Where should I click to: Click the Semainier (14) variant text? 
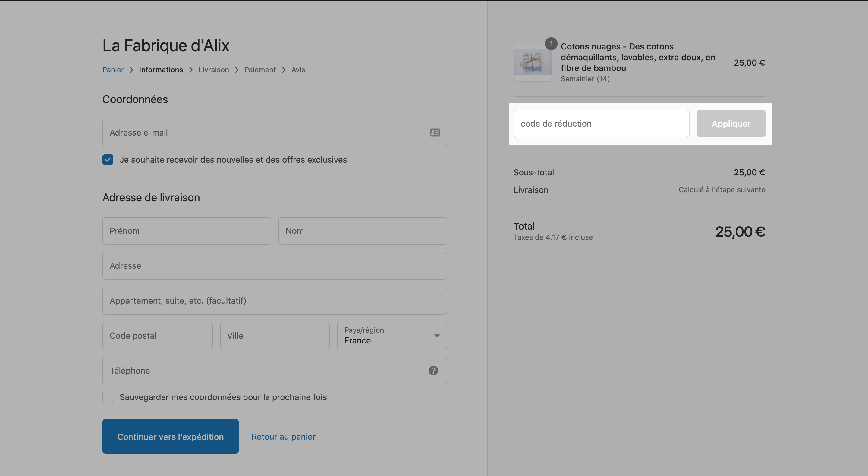coord(585,79)
